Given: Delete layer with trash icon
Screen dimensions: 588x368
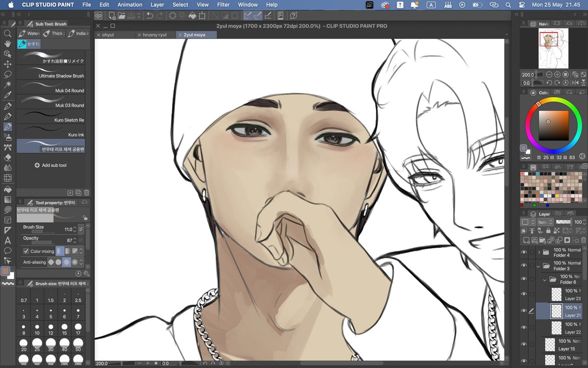Looking at the screenshot, I should point(584,240).
